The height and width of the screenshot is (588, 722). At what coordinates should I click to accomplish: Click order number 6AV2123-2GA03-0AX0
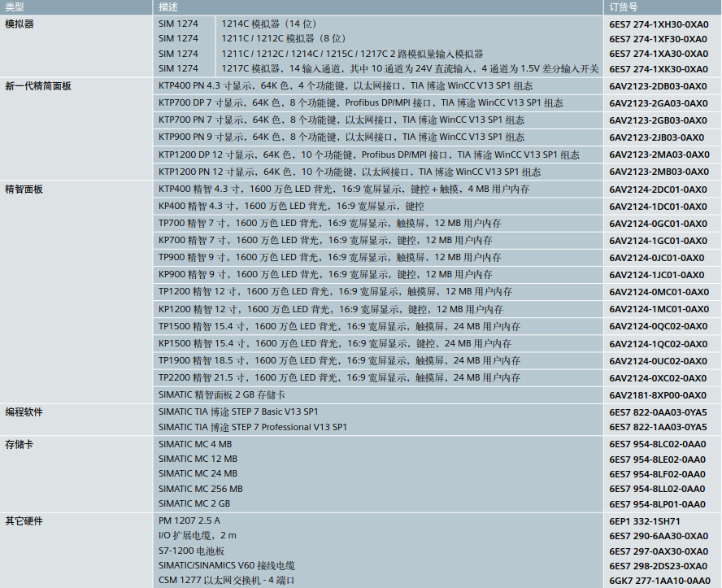[659, 103]
